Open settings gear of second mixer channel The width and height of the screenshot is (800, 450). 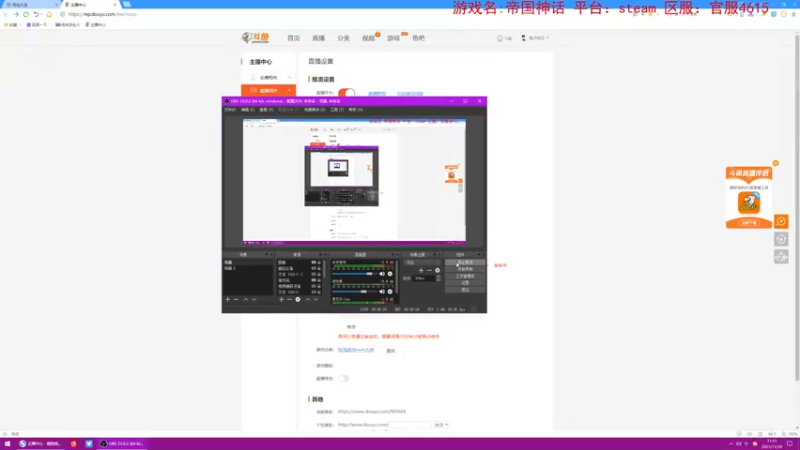click(x=390, y=292)
